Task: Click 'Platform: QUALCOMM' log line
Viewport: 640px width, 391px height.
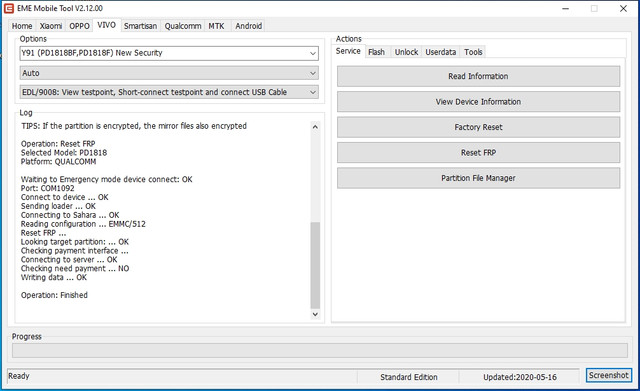Action: (x=58, y=162)
